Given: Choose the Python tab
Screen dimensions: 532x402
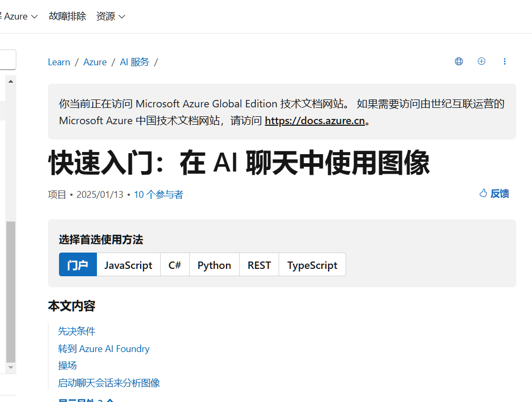Looking at the screenshot, I should click(214, 265).
